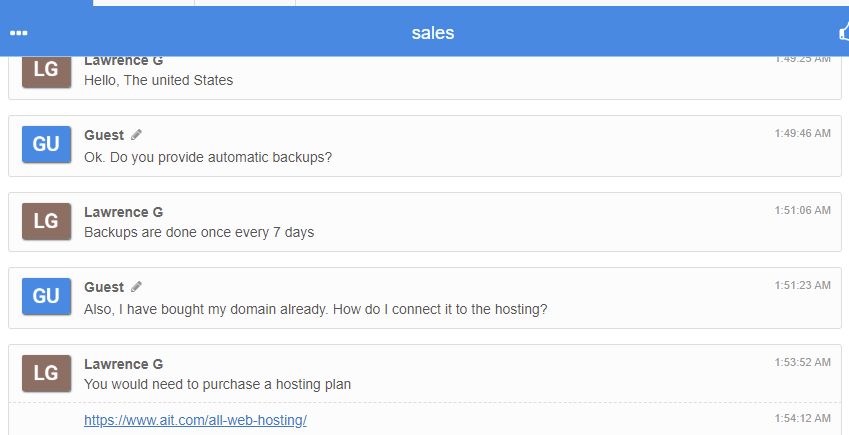Select the "Hello, The united States" message
The image size is (849, 435).
point(159,81)
